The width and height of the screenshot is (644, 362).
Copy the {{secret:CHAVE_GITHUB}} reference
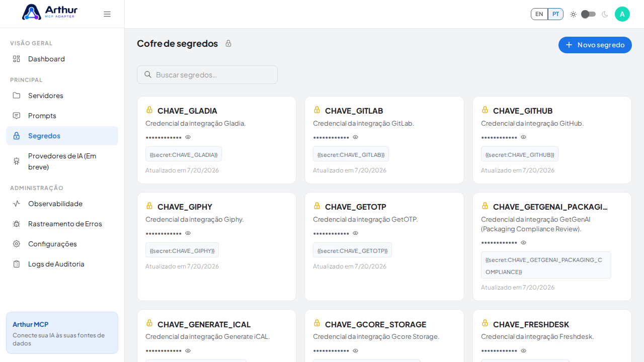520,154
